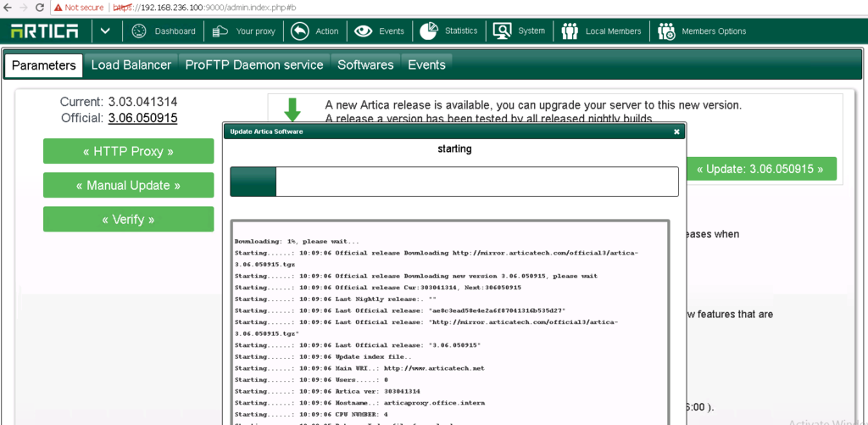
Task: Switch to the Load Balancer tab
Action: 131,65
